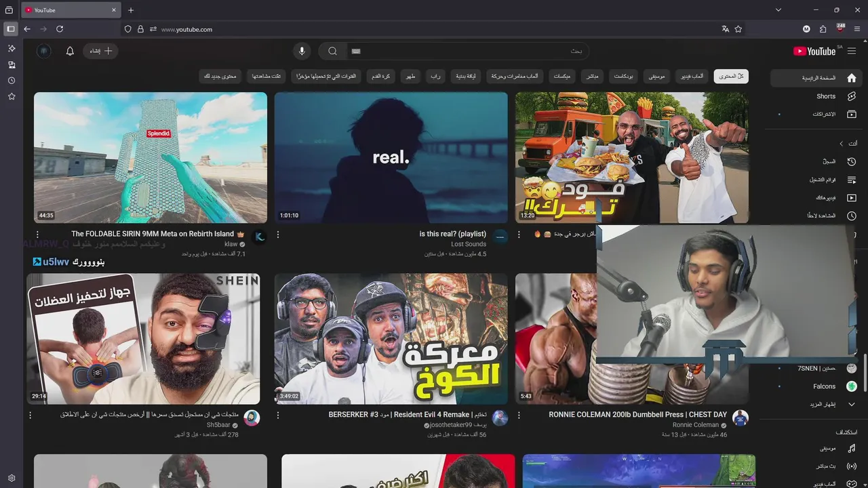Open the page translate icon in address bar
Image resolution: width=868 pixels, height=488 pixels.
[x=726, y=29]
